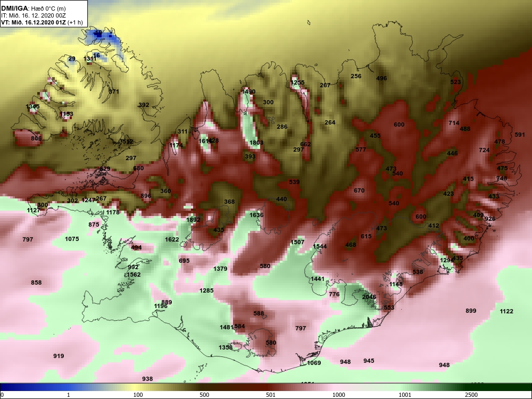Click the map value 776

coord(334,294)
